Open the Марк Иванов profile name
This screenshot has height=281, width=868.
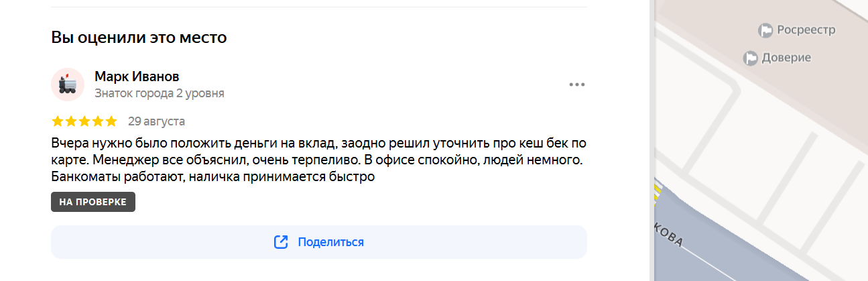pyautogui.click(x=137, y=76)
